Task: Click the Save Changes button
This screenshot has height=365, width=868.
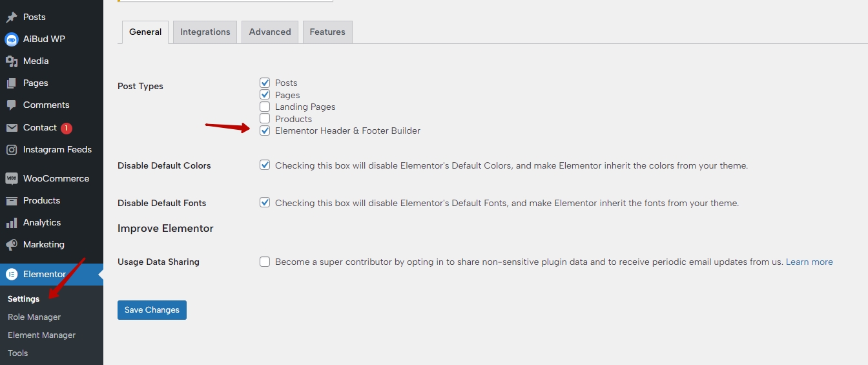Action: pos(152,310)
